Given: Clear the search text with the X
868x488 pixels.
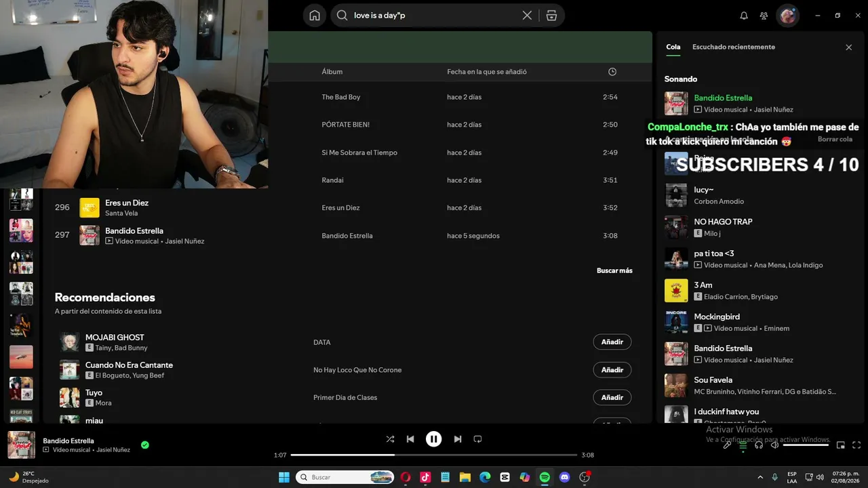Looking at the screenshot, I should click(x=527, y=16).
